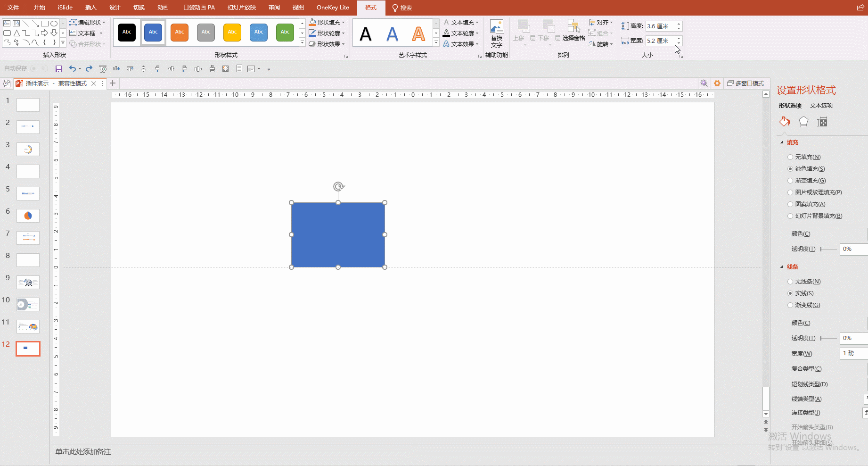Select the right arrow shape in shapes gallery

coord(44,33)
